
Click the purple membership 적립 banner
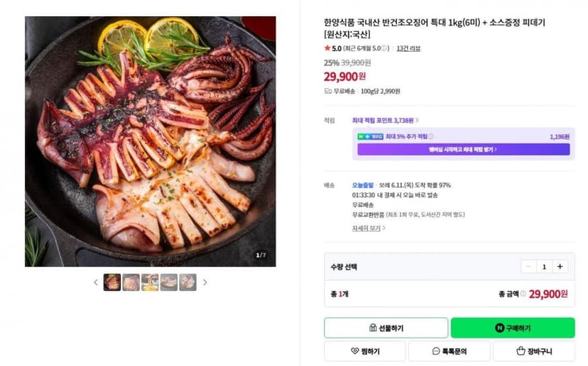464,150
